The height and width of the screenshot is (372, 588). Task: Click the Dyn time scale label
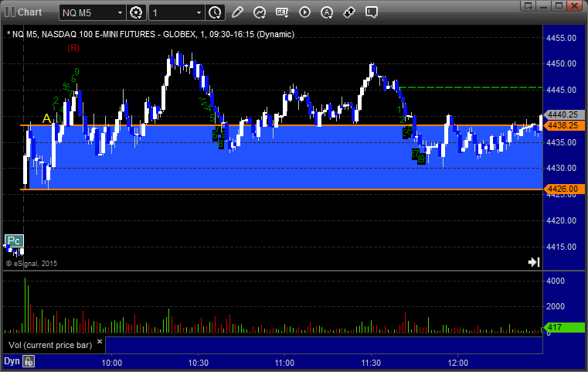[12, 361]
